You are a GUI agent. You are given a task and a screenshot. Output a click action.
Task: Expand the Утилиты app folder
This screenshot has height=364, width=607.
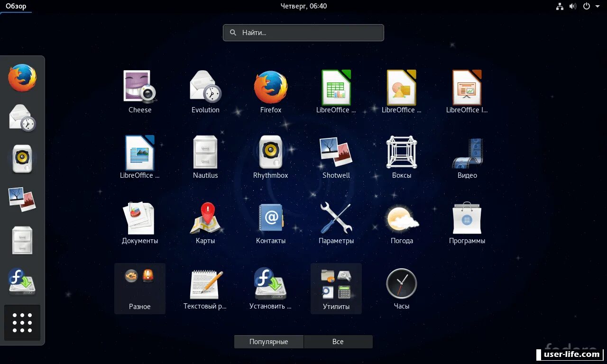[336, 288]
